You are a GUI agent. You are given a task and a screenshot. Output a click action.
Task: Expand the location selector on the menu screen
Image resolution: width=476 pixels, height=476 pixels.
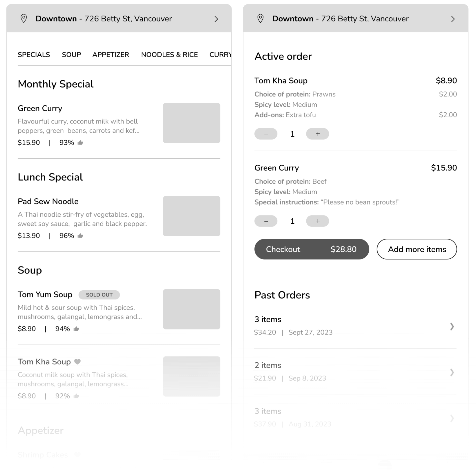point(216,19)
